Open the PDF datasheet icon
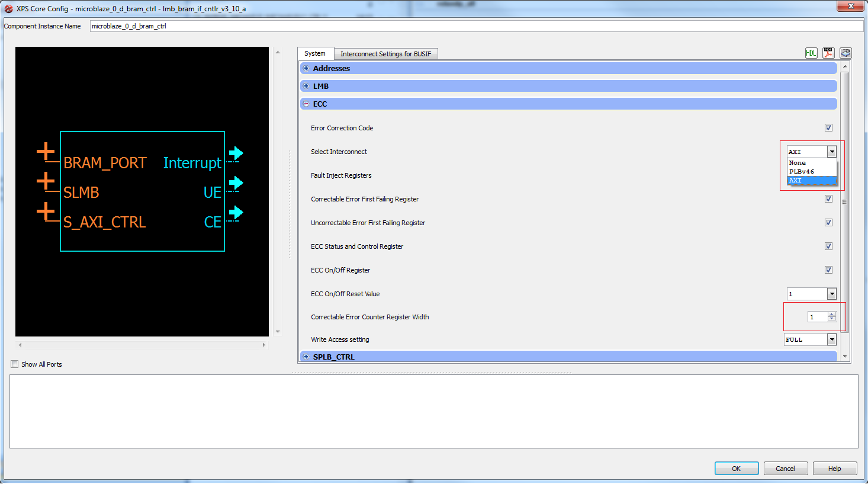 828,53
